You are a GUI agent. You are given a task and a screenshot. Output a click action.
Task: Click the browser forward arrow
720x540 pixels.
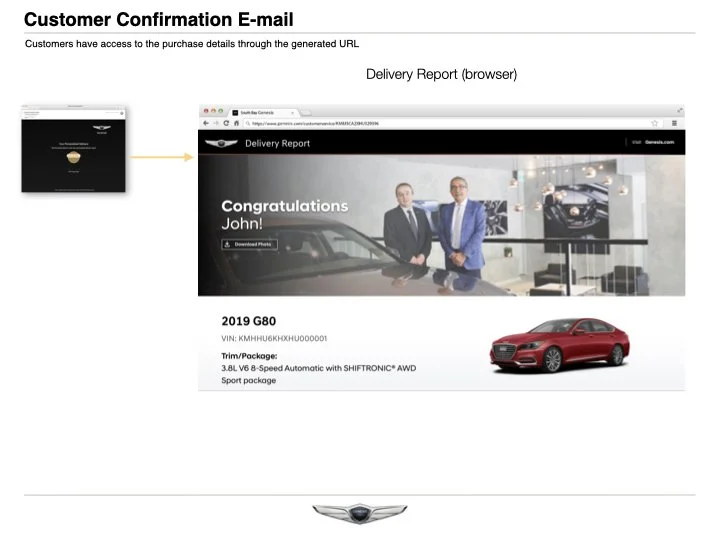tap(216, 123)
